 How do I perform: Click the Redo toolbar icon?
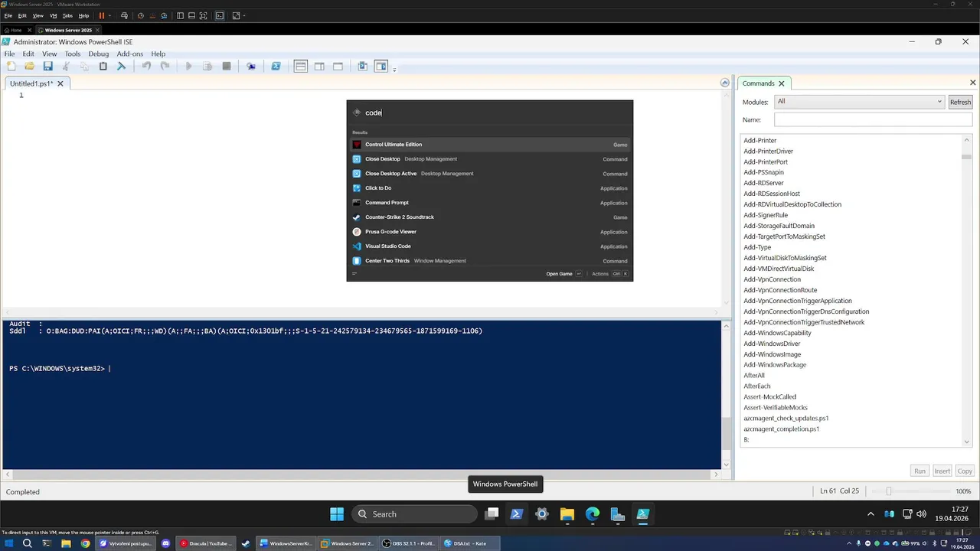click(165, 67)
